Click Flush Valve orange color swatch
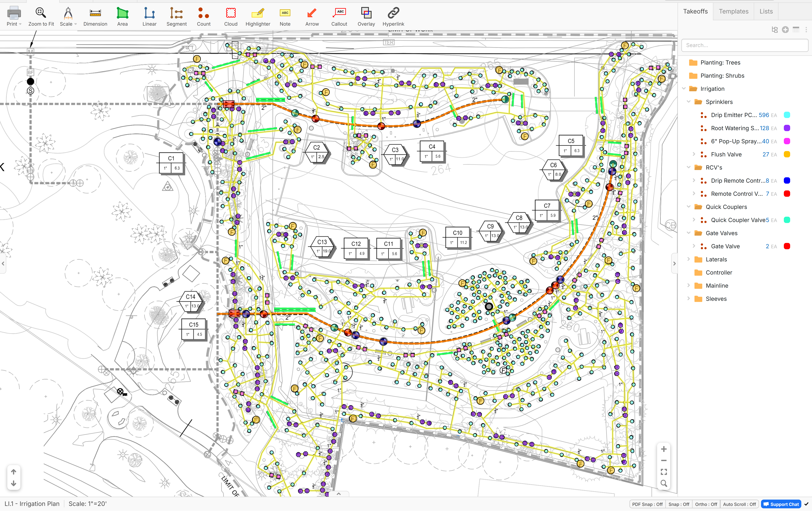Viewport: 812px width, 511px height. click(x=787, y=154)
